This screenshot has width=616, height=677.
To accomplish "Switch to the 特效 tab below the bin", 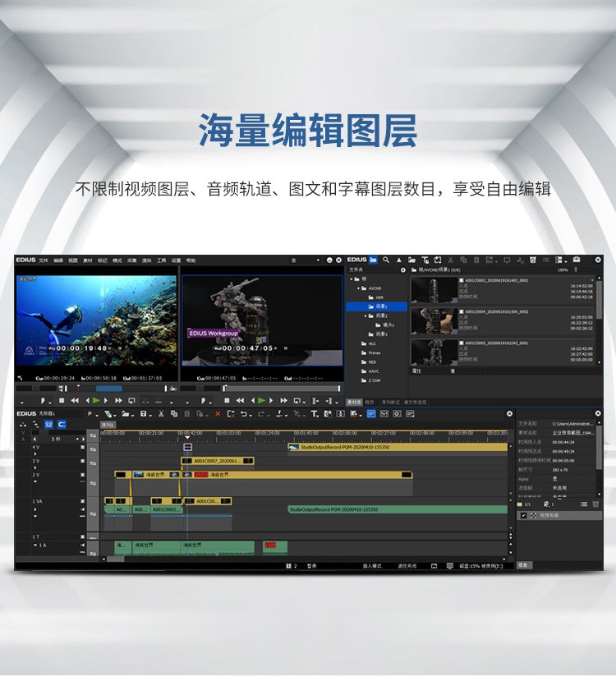I will point(370,403).
